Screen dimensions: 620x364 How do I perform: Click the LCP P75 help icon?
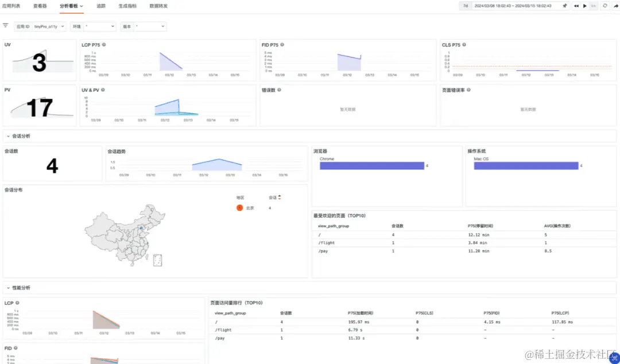(104, 45)
